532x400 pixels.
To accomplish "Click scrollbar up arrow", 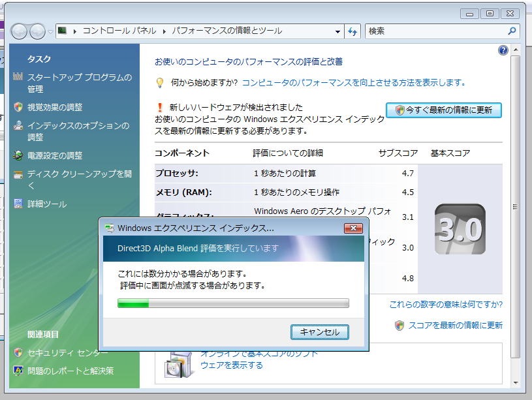I will (x=516, y=50).
